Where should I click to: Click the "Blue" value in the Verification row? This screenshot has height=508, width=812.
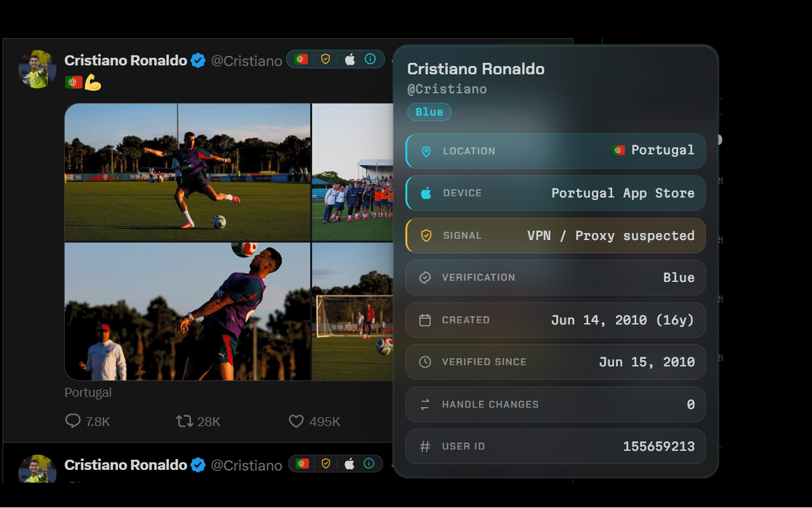coord(679,277)
